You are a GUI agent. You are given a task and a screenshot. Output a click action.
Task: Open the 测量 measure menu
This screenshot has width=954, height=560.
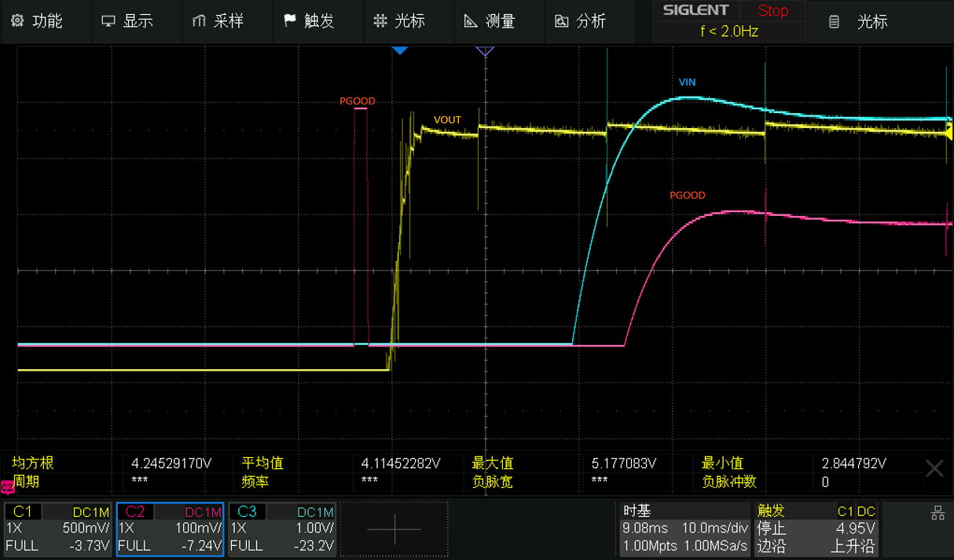490,21
